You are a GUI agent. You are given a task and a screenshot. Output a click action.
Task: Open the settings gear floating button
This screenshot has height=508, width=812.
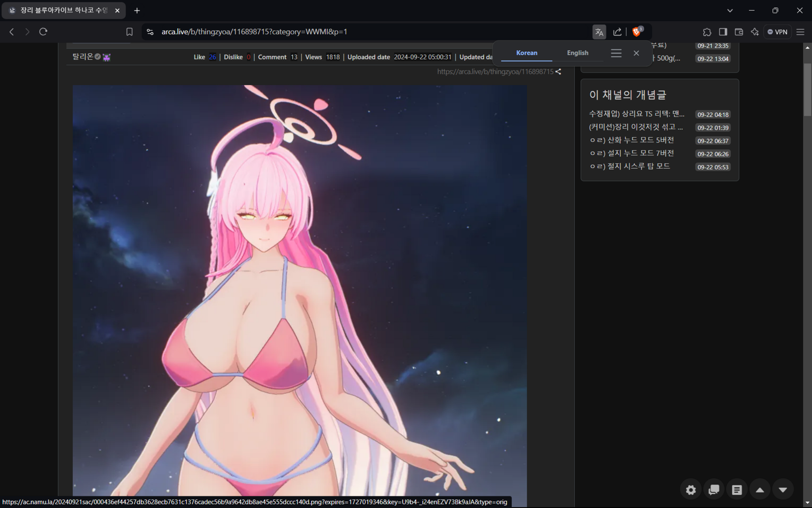pyautogui.click(x=691, y=490)
